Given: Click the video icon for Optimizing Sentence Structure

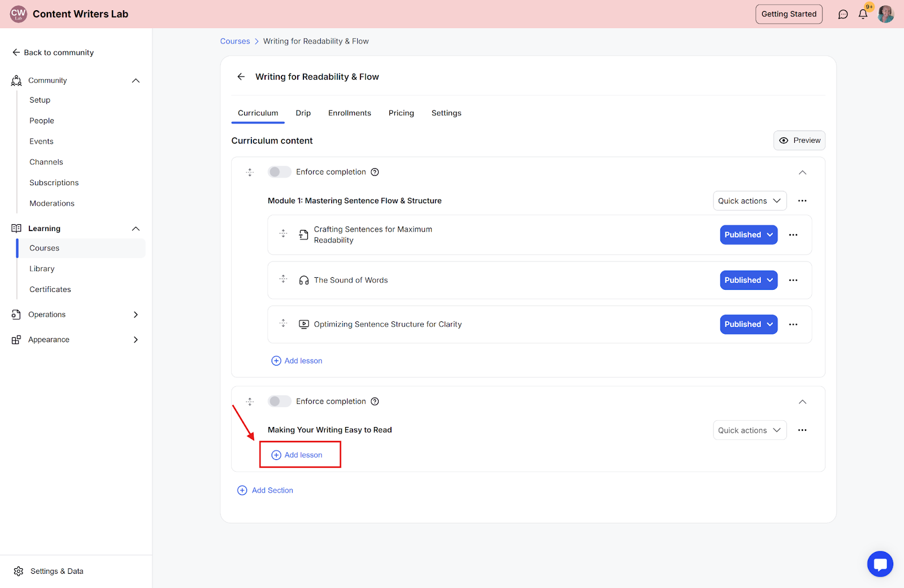Looking at the screenshot, I should (304, 324).
